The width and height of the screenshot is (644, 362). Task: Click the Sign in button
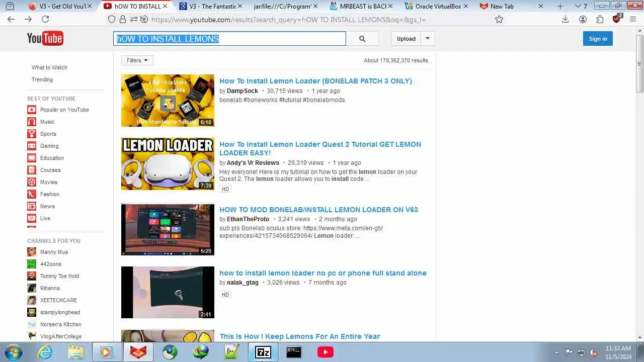598,39
